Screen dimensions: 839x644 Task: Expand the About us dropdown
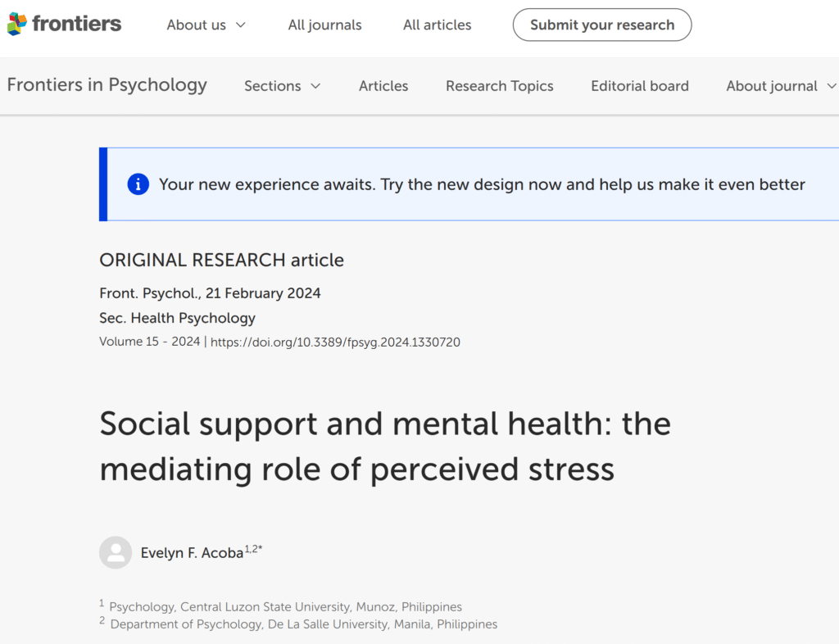point(206,25)
